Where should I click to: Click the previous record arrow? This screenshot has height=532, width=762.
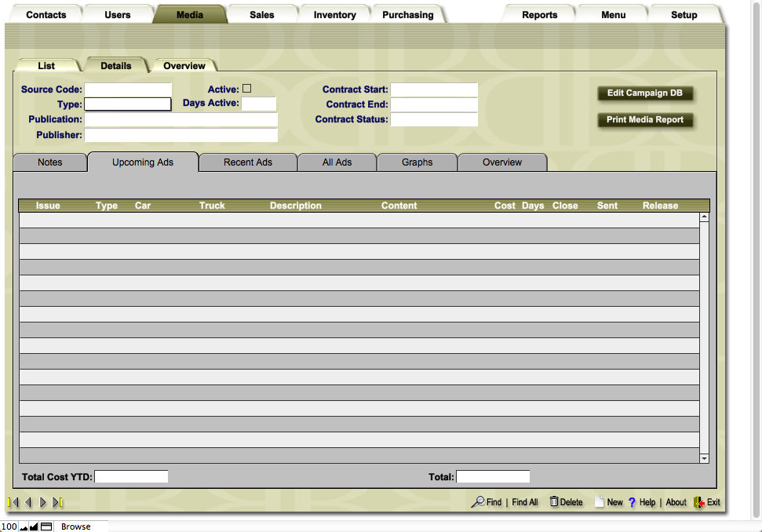pyautogui.click(x=27, y=502)
